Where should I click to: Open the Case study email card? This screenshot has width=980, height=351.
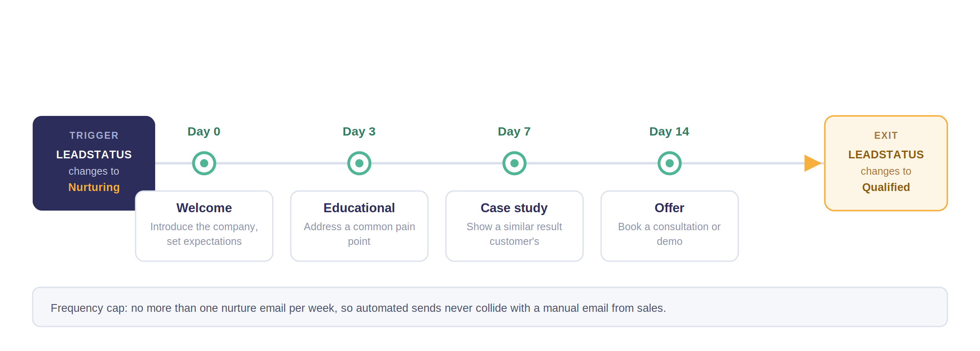(514, 226)
